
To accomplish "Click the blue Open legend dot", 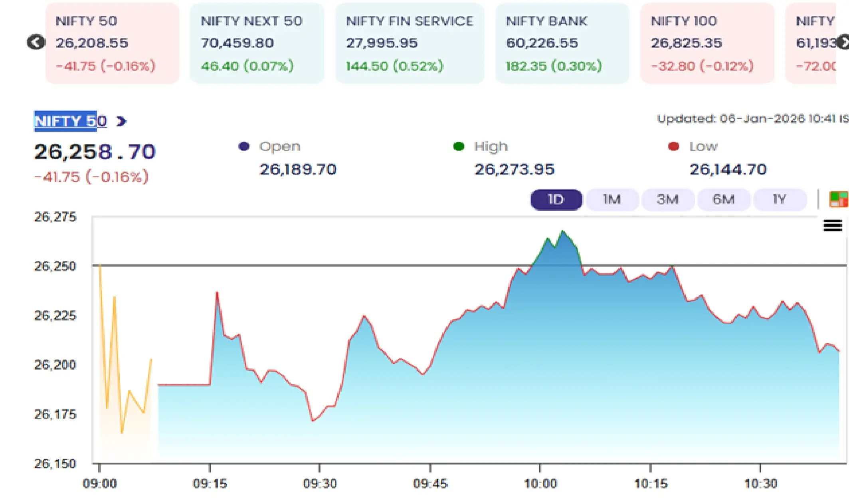I will click(x=243, y=146).
